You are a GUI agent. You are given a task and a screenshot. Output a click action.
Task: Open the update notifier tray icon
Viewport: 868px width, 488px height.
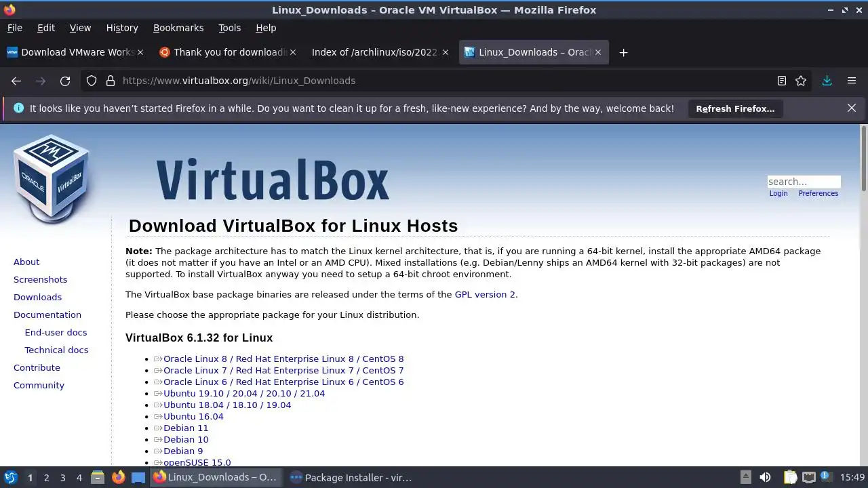[x=826, y=477]
